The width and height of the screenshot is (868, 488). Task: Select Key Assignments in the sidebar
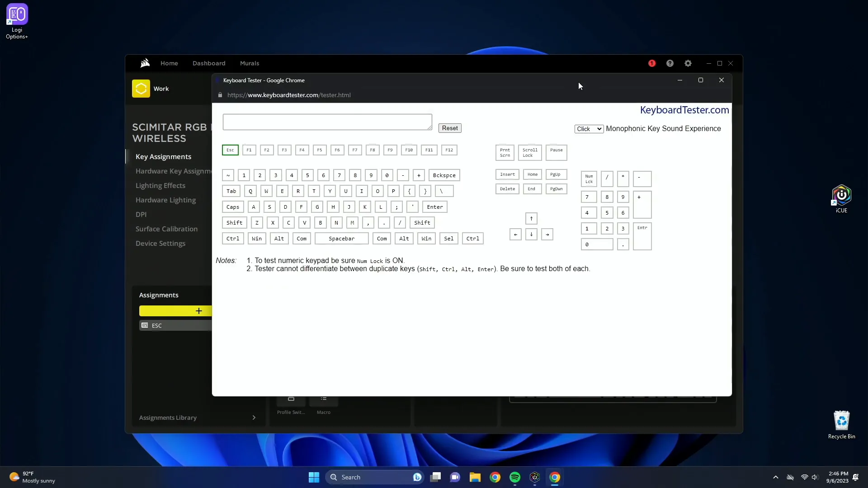pyautogui.click(x=163, y=157)
